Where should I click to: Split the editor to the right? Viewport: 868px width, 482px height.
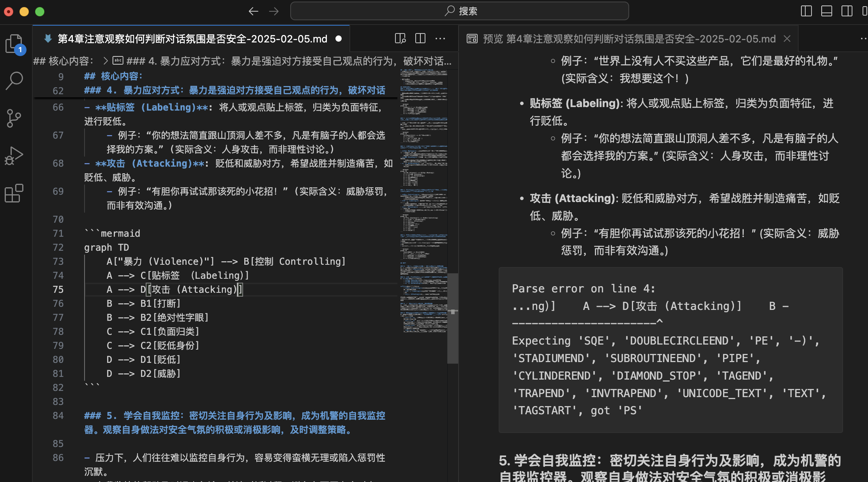pos(420,39)
